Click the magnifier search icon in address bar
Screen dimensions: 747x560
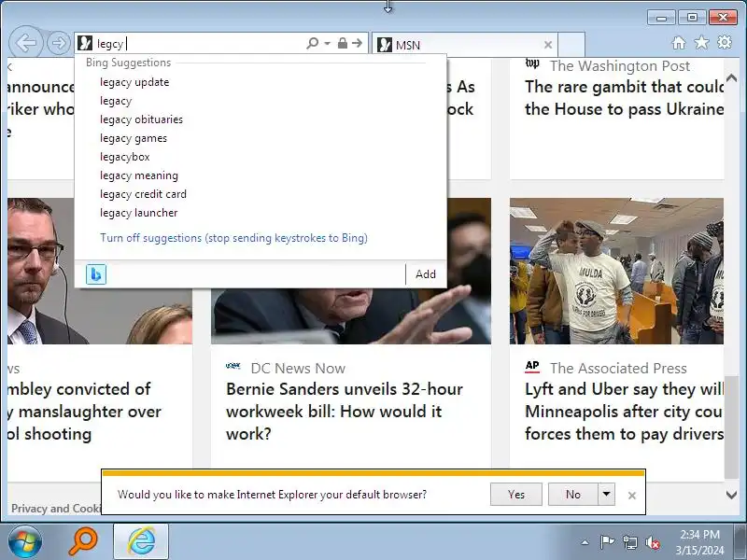coord(313,43)
